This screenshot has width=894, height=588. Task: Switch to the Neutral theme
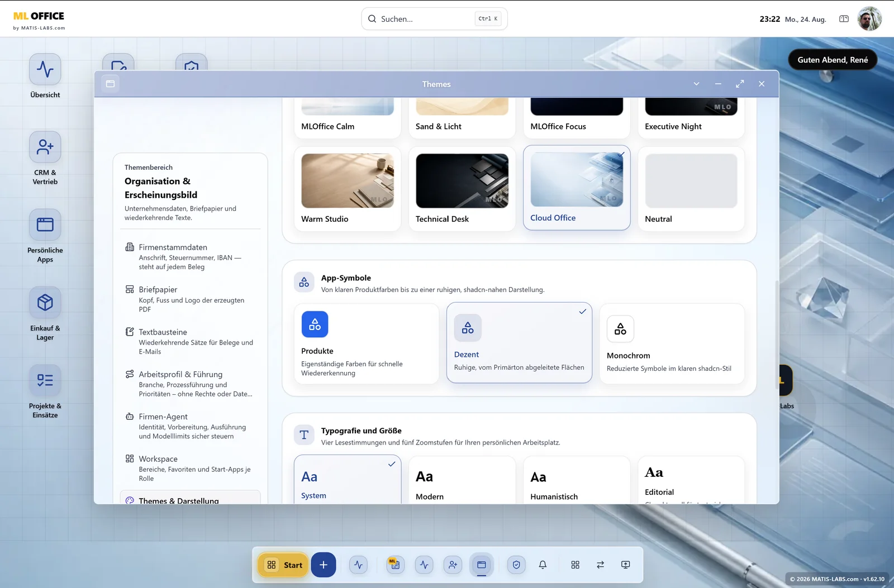coord(691,189)
